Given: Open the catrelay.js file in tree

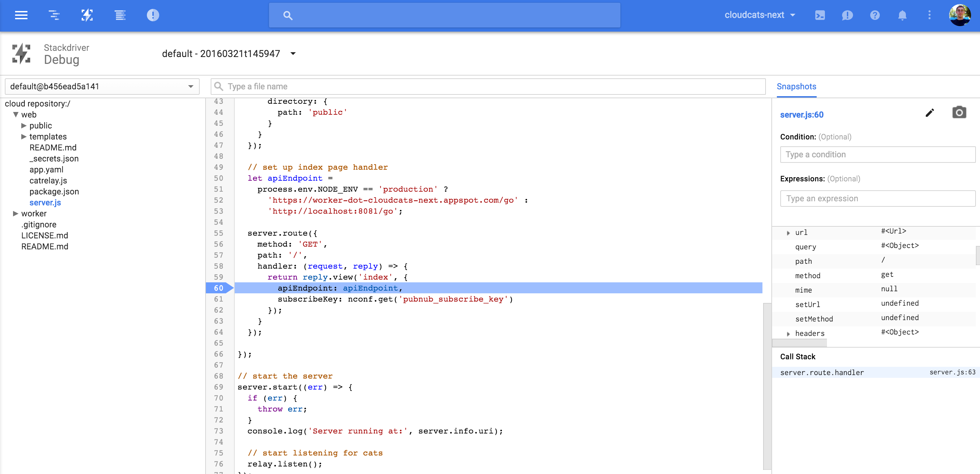Looking at the screenshot, I should 48,180.
